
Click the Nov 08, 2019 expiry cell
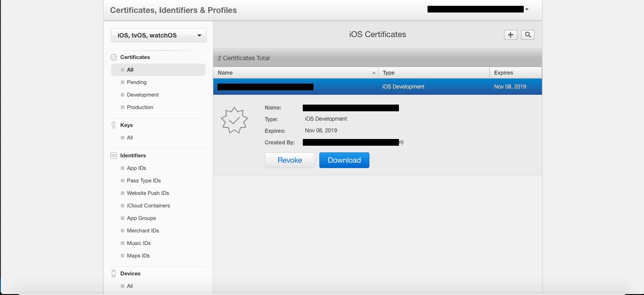coord(510,87)
